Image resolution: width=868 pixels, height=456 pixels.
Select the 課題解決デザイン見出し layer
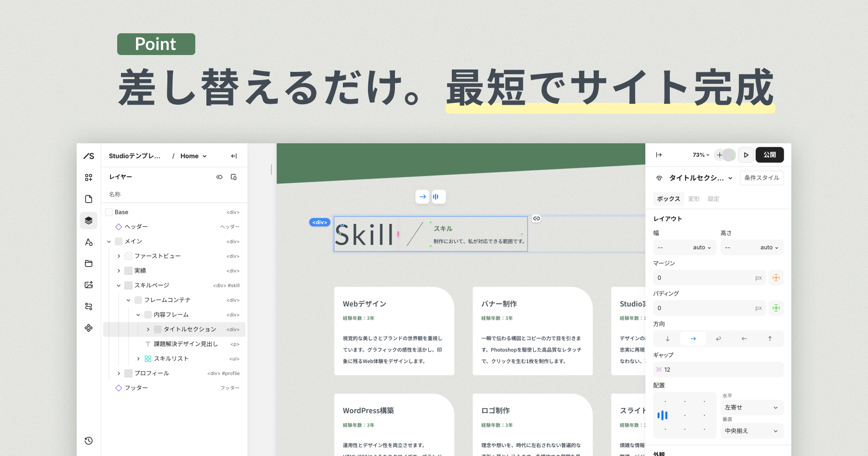point(175,344)
